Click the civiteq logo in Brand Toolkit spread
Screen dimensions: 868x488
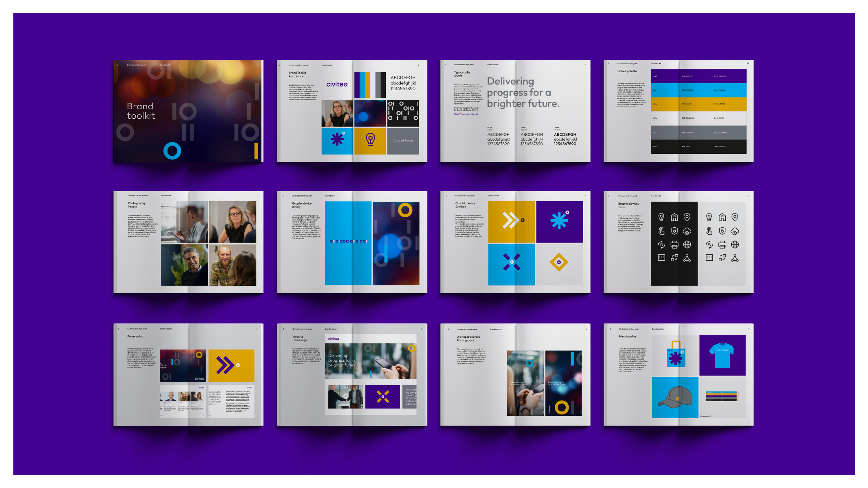(x=336, y=84)
